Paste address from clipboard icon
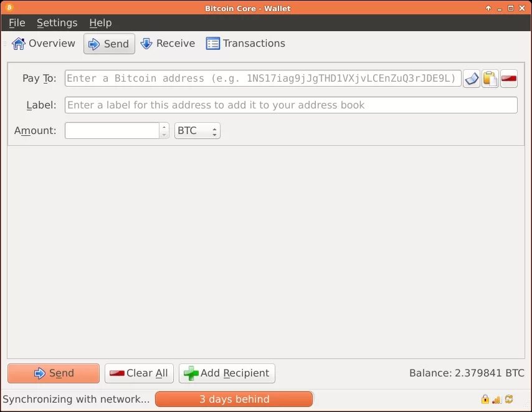 (490, 79)
